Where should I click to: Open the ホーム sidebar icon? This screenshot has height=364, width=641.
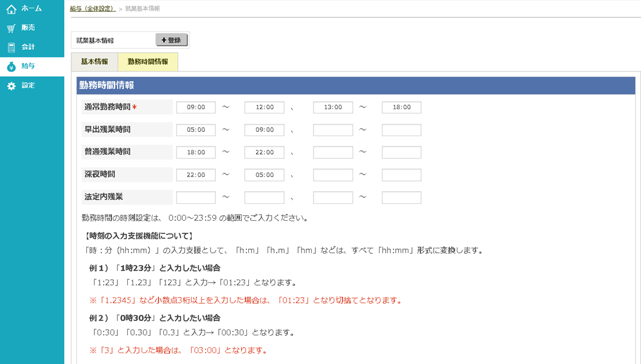pyautogui.click(x=12, y=8)
